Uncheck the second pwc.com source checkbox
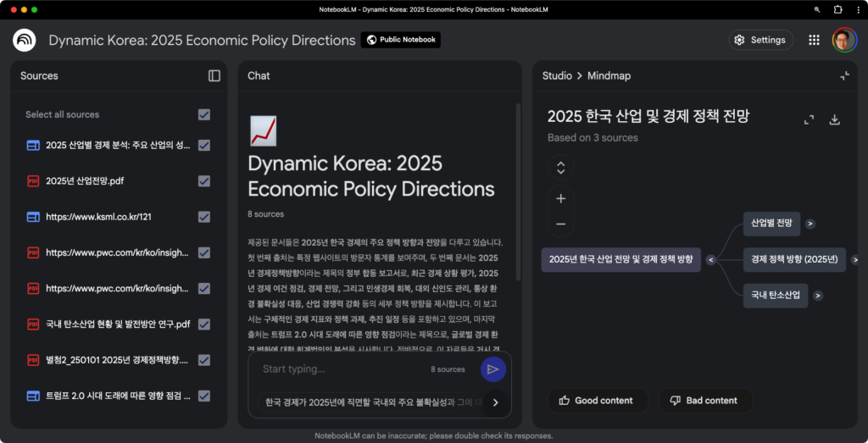Viewport: 868px width, 443px height. 204,288
